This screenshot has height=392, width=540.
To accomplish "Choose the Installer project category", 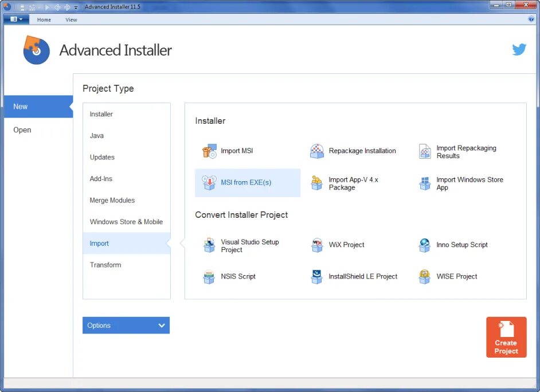I will coord(126,114).
